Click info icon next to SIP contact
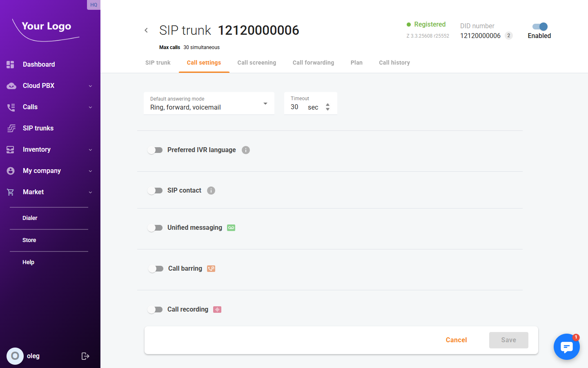Viewport: 588px width, 368px height. coord(211,191)
